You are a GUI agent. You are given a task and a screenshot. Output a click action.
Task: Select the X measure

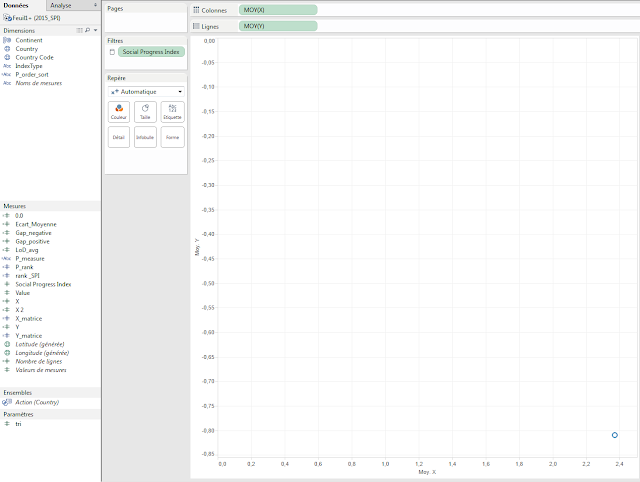click(x=18, y=301)
